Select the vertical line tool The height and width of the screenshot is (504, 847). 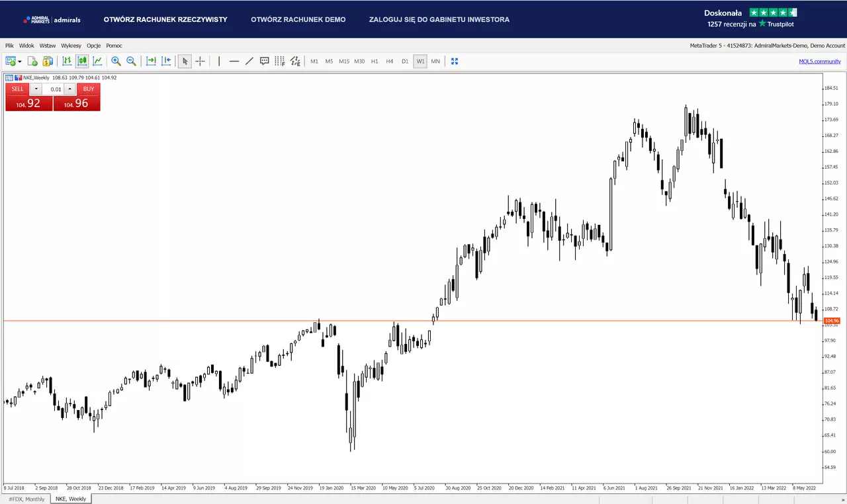click(x=219, y=61)
